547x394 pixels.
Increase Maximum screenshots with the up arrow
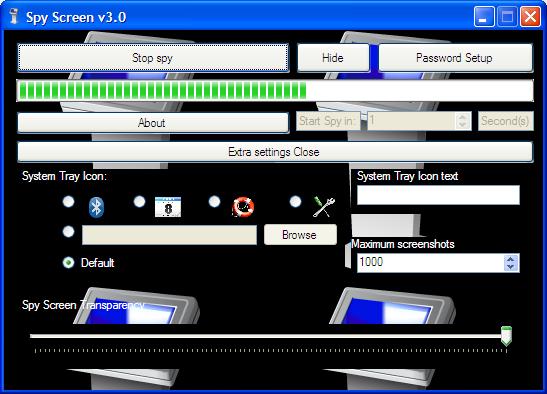tap(511, 259)
